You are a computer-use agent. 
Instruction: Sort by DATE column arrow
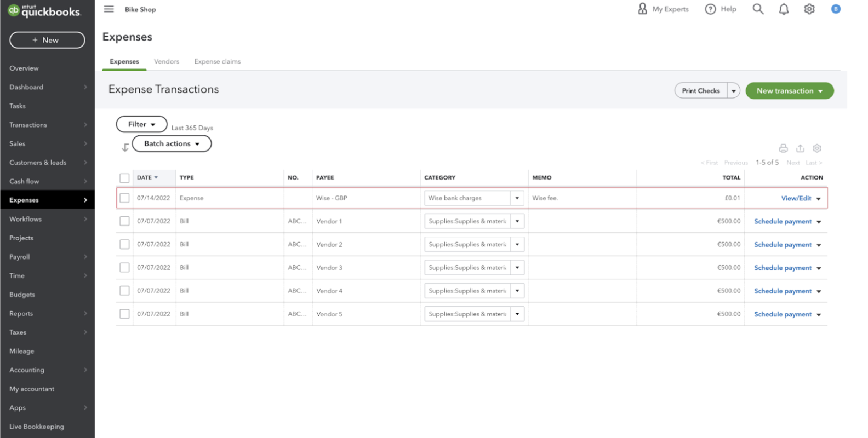pos(156,177)
